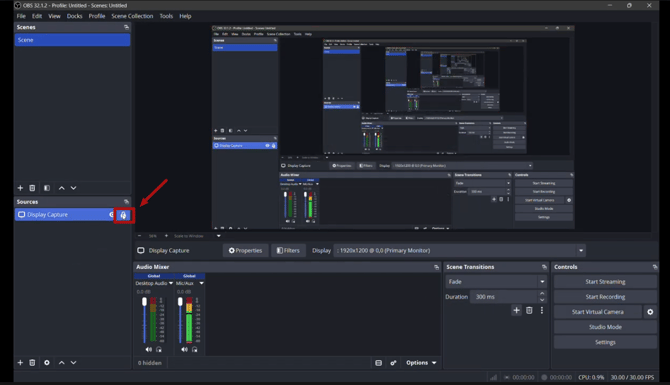Screen dimensions: 670x385
Task: Open the File menu
Action: pyautogui.click(x=21, y=16)
